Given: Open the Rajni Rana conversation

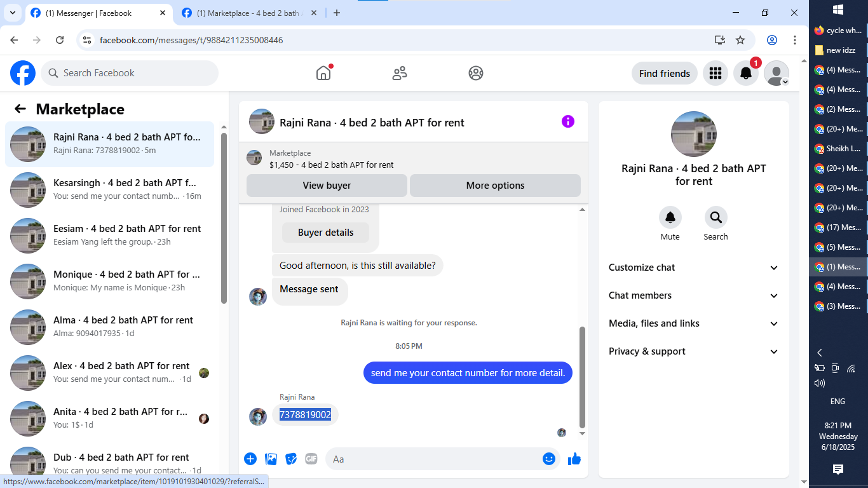Looking at the screenshot, I should coord(110,144).
